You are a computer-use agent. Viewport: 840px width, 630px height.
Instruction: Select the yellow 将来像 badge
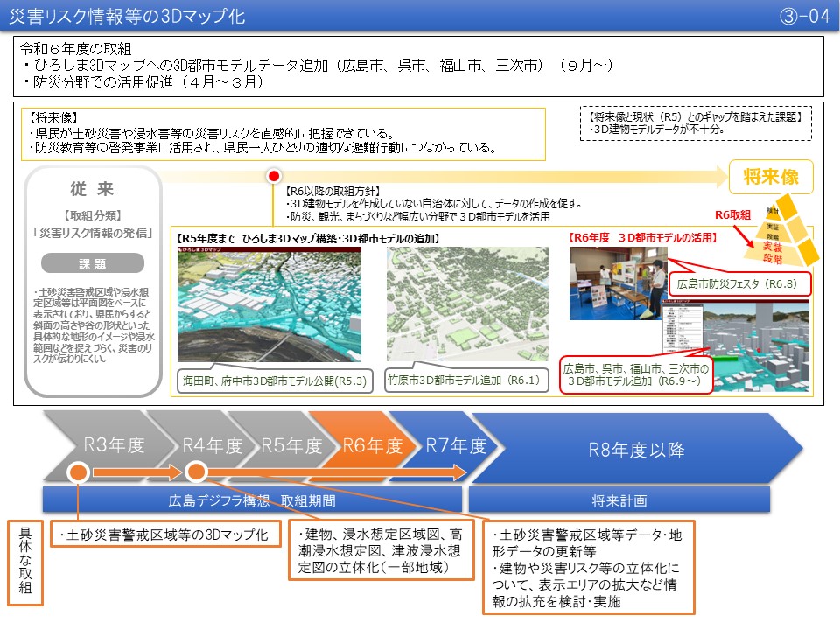[x=773, y=177]
